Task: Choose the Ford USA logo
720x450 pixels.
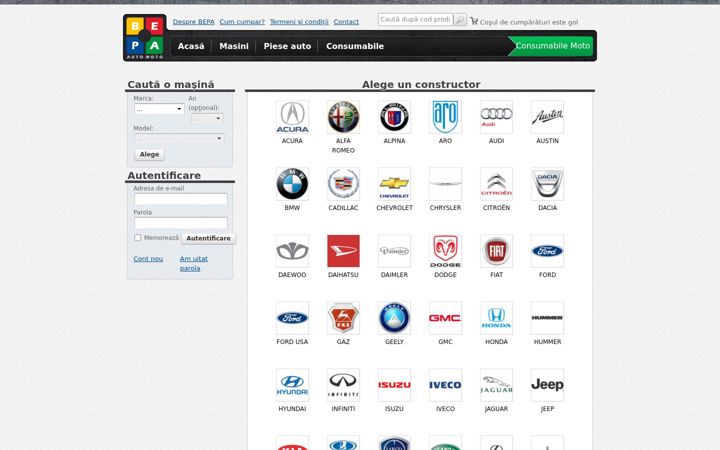Action: 292,318
